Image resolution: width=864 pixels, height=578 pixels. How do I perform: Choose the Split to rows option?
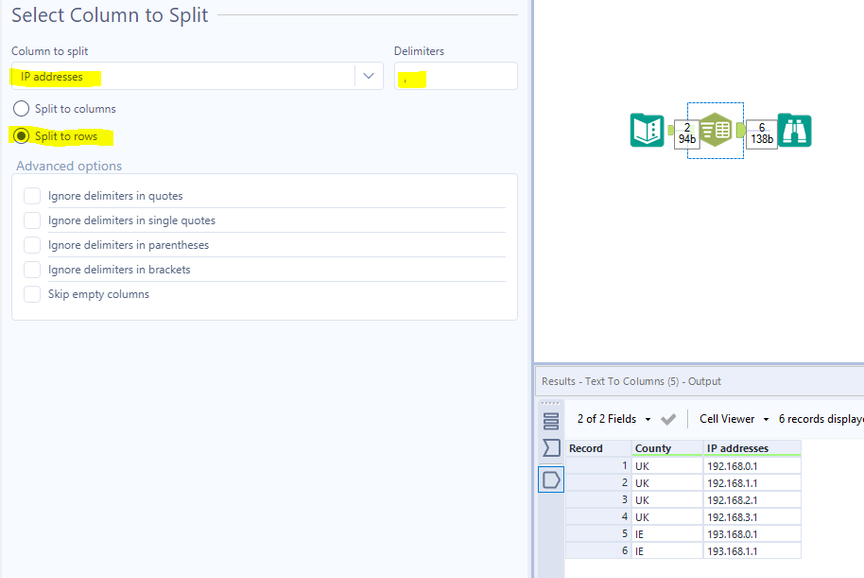[x=21, y=136]
